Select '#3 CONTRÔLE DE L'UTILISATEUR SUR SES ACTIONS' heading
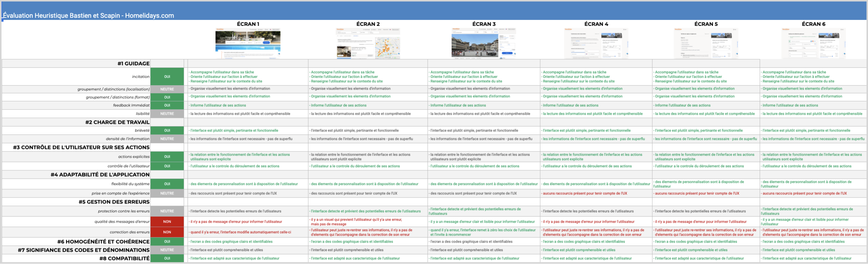Screen dimensions: 868x264 pyautogui.click(x=81, y=147)
